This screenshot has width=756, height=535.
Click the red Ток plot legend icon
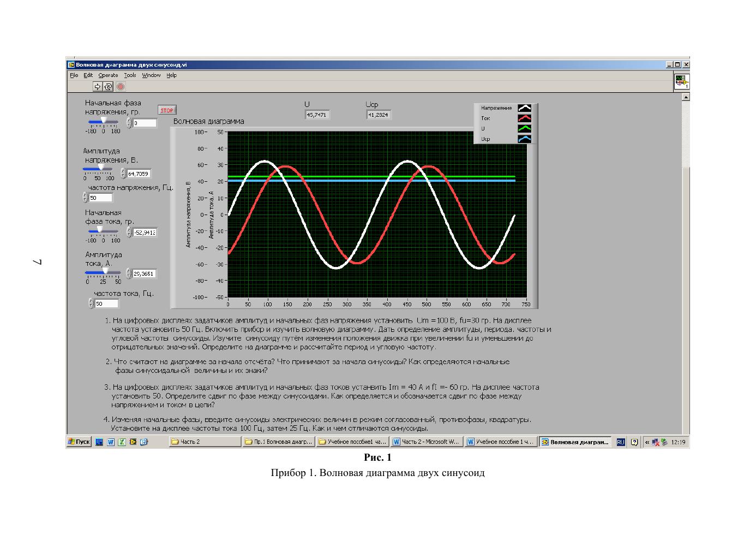click(x=524, y=118)
